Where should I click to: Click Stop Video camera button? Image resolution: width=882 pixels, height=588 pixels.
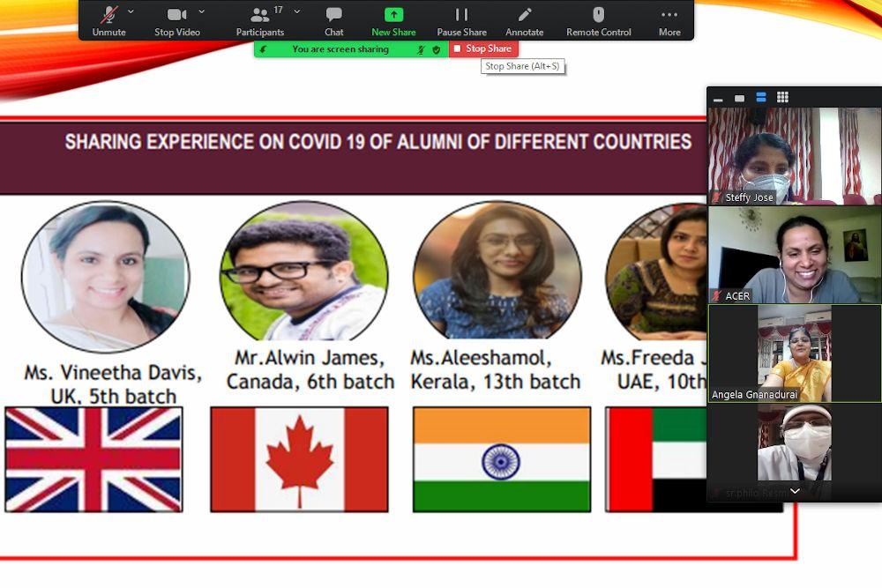pos(176,20)
